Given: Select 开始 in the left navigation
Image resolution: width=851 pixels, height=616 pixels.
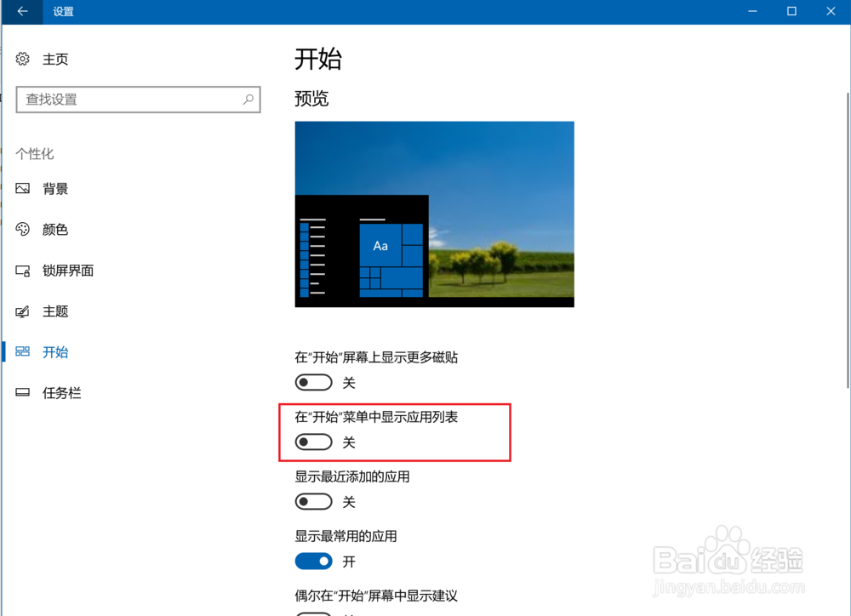Looking at the screenshot, I should click(54, 352).
